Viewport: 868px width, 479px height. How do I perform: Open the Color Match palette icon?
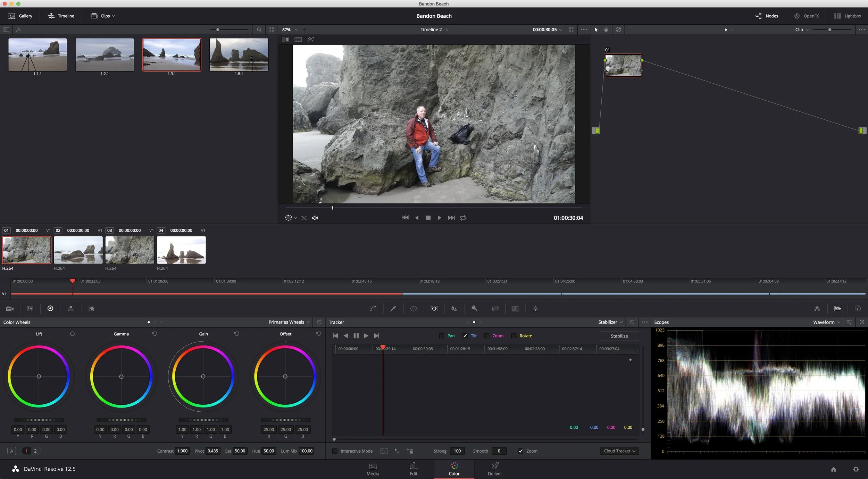click(30, 309)
